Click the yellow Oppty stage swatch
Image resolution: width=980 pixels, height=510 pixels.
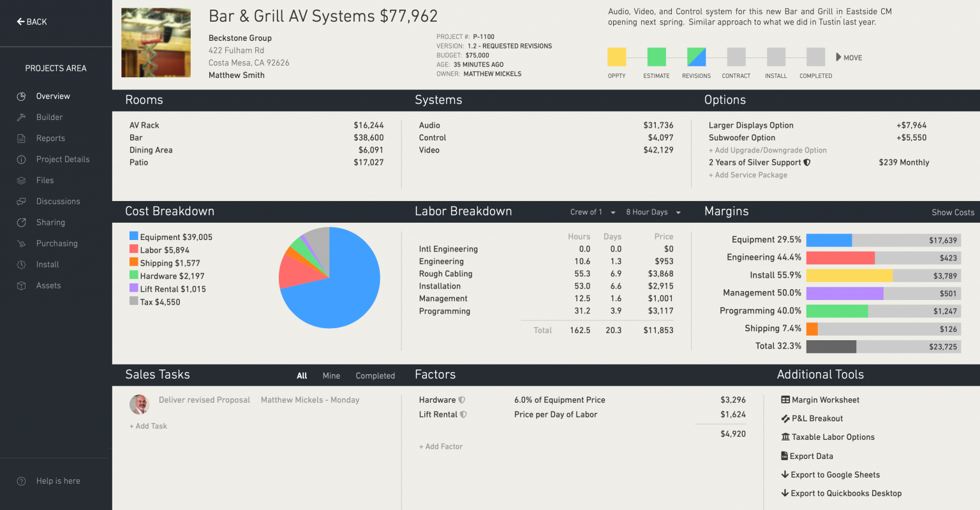(616, 57)
